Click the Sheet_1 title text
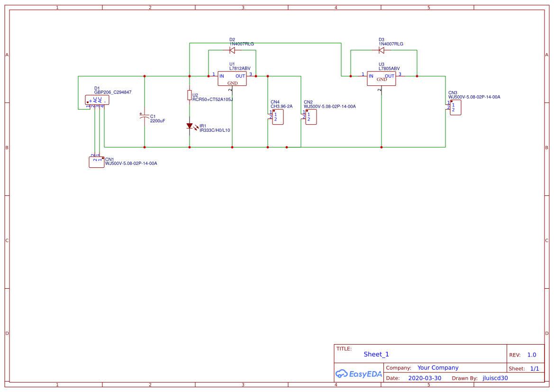Screen dimensions: 554x392 [x=376, y=354]
